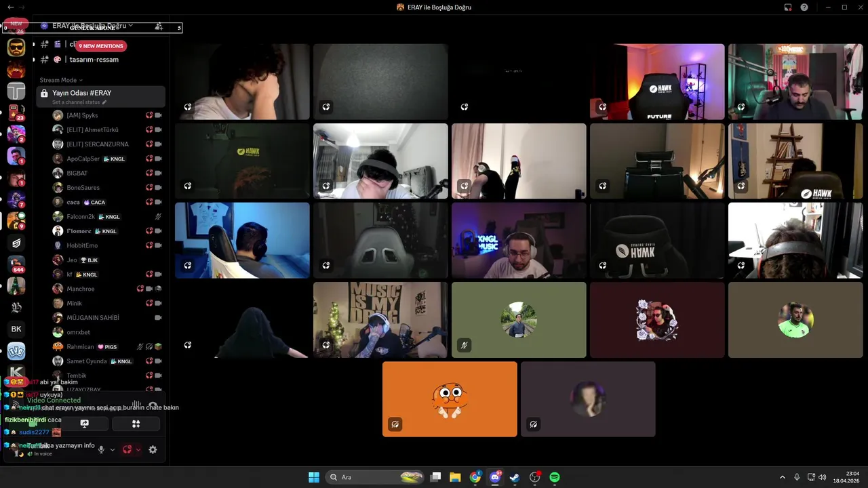Click the 9 NEW MENTIONS pill
This screenshot has height=488, width=868.
tap(101, 46)
